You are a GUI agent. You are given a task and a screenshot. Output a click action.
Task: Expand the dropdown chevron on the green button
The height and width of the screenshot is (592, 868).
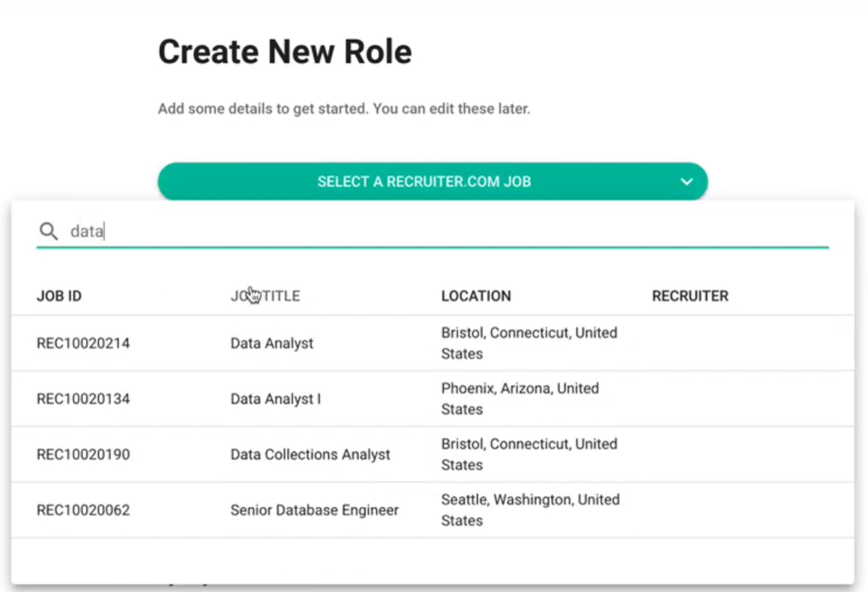pos(686,182)
